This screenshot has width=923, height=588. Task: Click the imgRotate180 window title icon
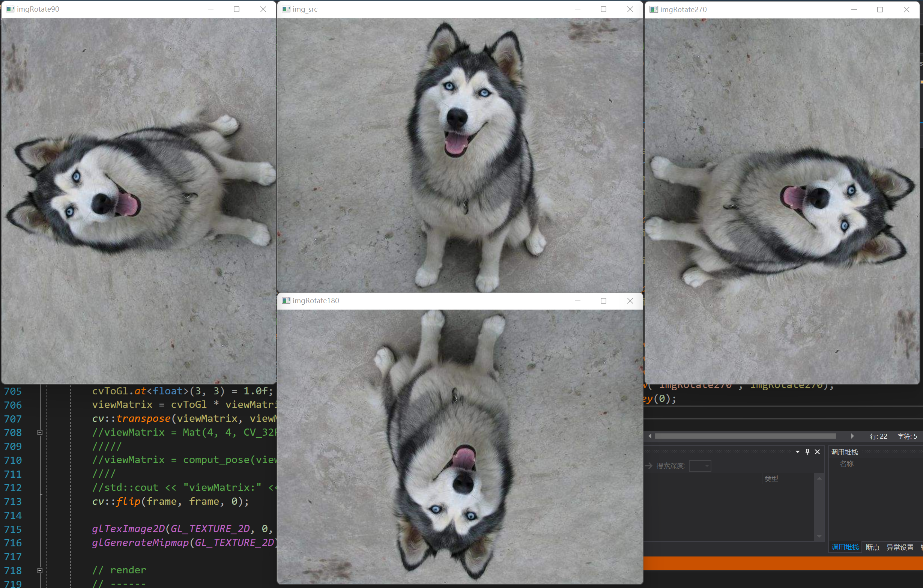pos(286,301)
